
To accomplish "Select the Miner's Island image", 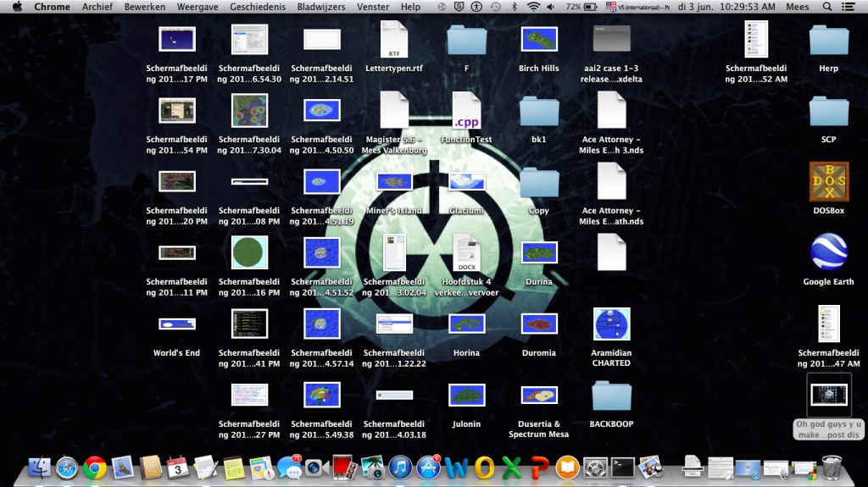I will point(394,181).
